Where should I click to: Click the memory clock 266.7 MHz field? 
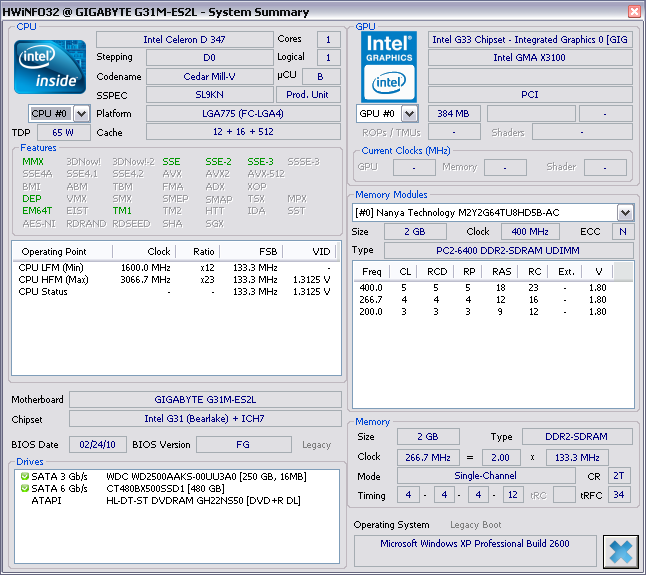428,457
